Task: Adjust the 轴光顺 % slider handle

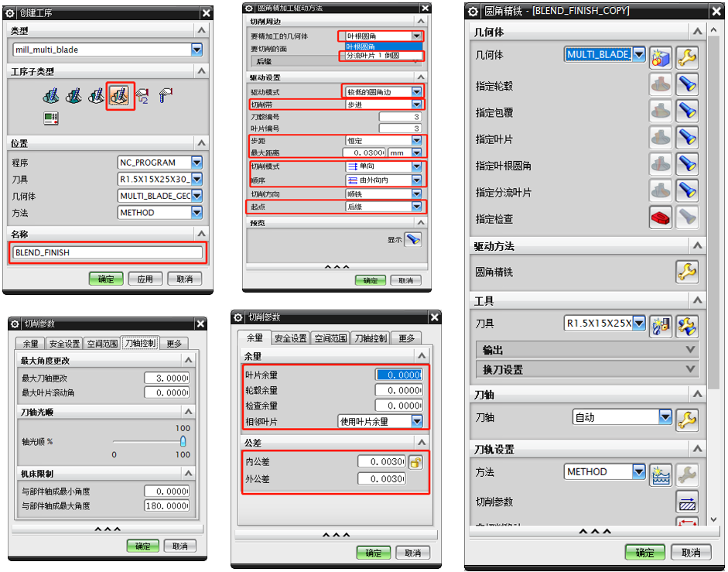Action: click(x=183, y=441)
